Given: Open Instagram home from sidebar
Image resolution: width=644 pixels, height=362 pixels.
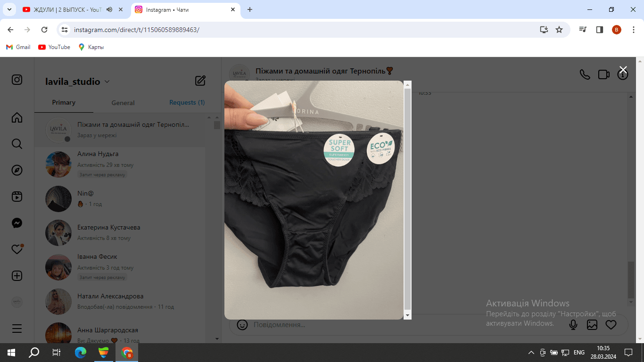Looking at the screenshot, I should click(17, 117).
